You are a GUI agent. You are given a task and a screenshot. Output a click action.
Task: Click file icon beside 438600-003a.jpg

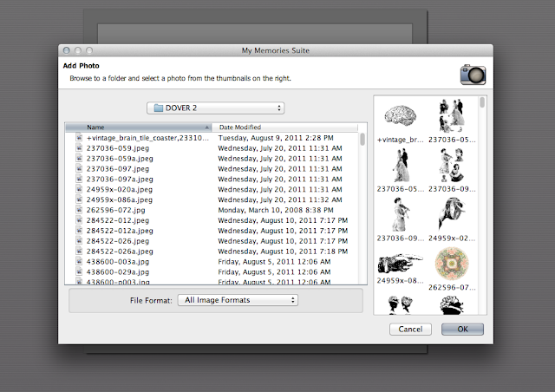[x=79, y=261]
